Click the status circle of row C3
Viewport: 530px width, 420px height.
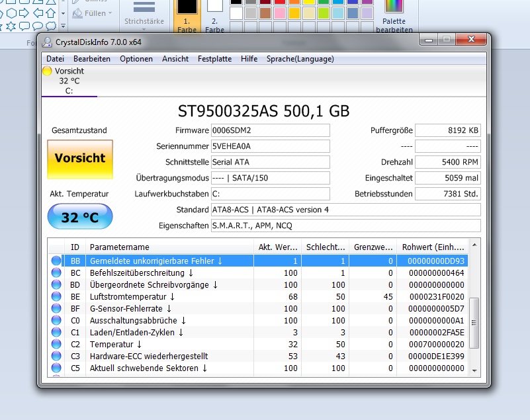pos(56,356)
